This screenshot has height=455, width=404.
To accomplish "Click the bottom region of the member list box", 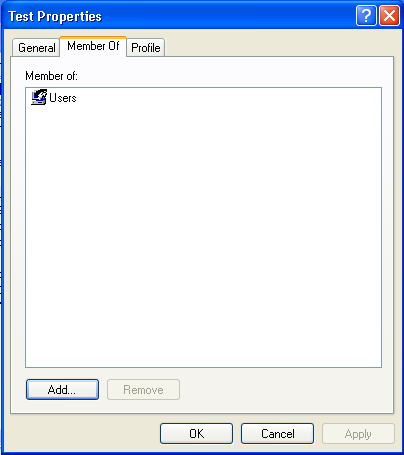I will (x=203, y=350).
